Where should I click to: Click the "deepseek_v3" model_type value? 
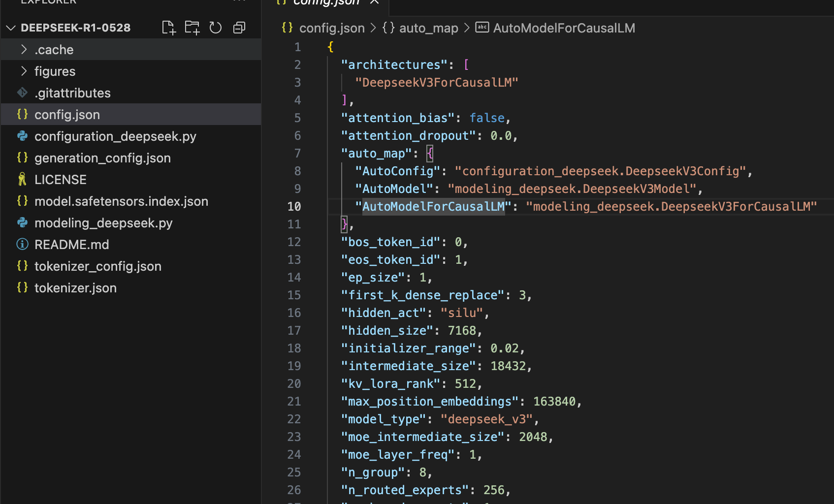tap(487, 419)
